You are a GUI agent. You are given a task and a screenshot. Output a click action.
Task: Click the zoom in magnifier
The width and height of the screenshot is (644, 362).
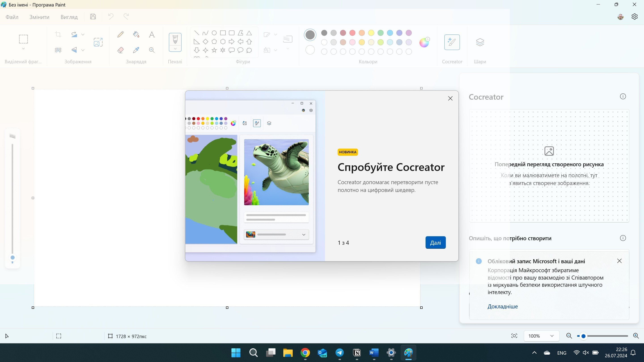point(636,336)
